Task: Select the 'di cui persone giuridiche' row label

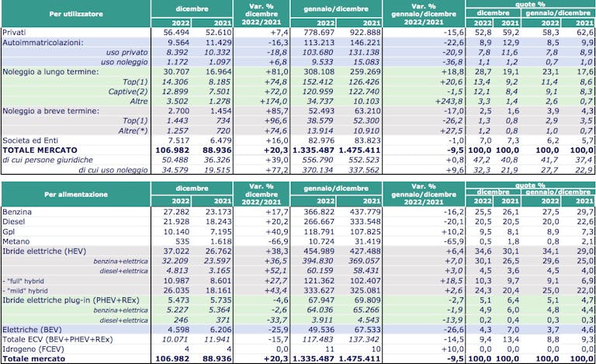Action: pos(47,160)
